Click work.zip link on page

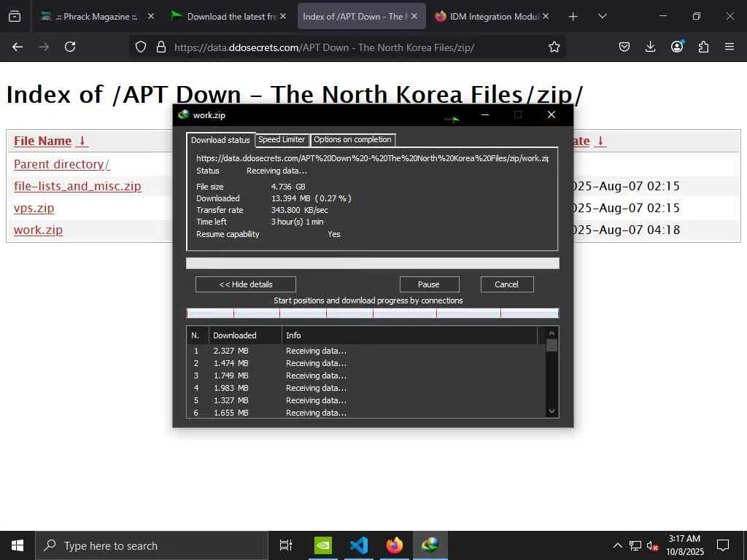pyautogui.click(x=38, y=230)
